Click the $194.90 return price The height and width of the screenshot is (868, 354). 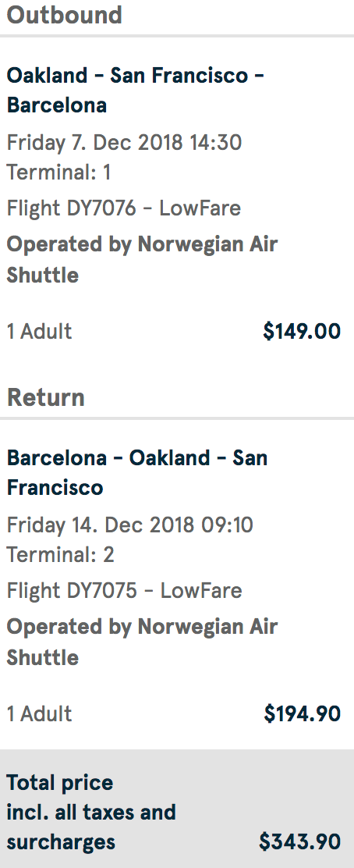coord(302,713)
